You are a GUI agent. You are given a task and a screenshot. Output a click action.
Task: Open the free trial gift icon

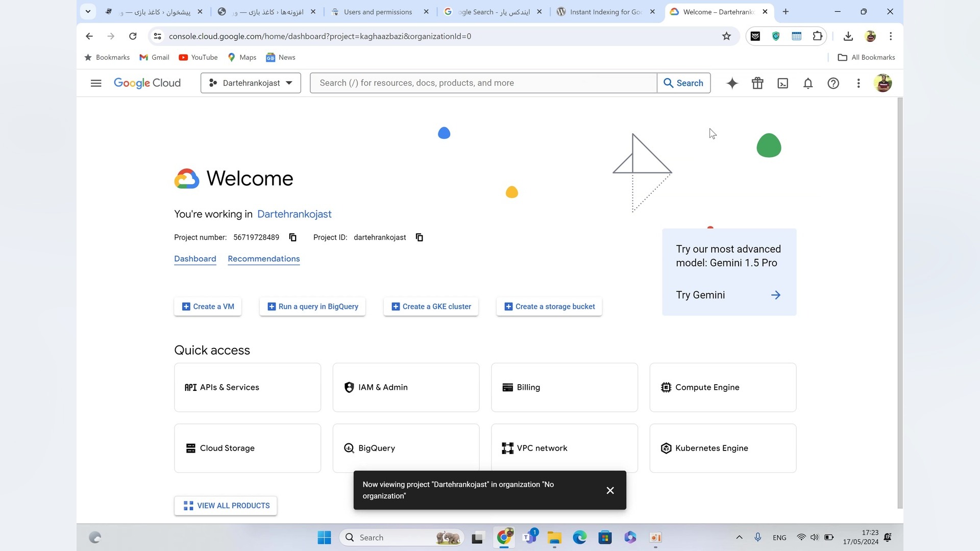[x=757, y=83]
